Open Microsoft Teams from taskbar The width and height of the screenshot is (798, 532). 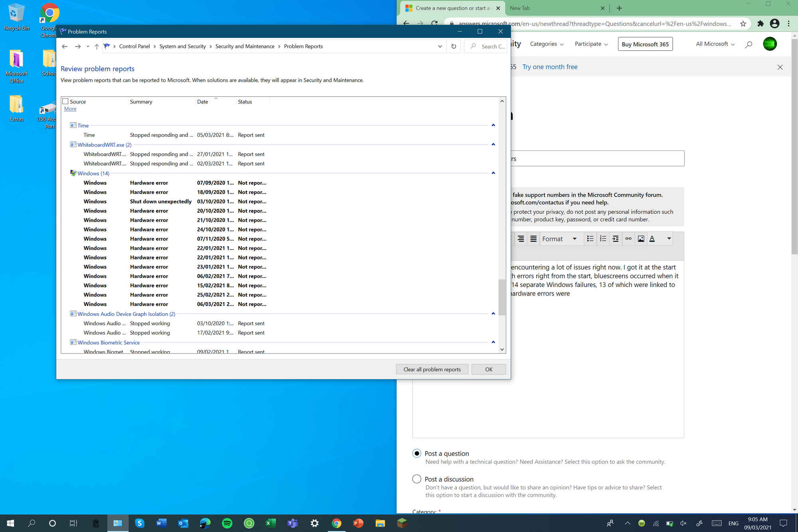[x=293, y=523]
